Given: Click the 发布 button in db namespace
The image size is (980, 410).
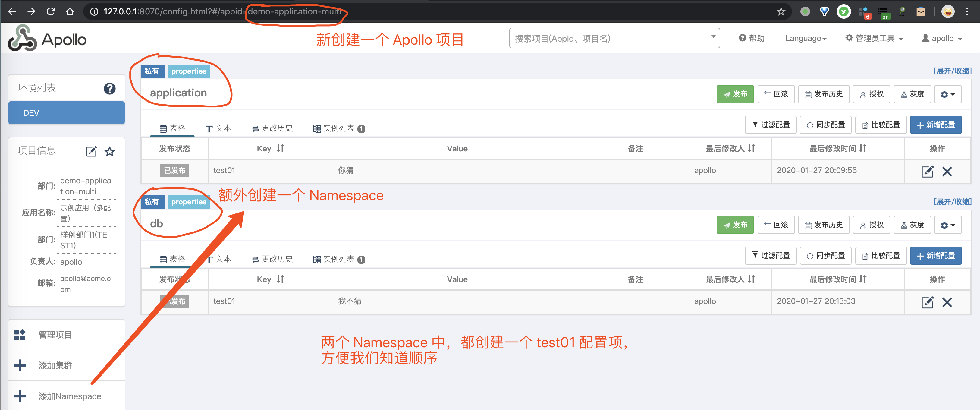Looking at the screenshot, I should click(x=735, y=225).
